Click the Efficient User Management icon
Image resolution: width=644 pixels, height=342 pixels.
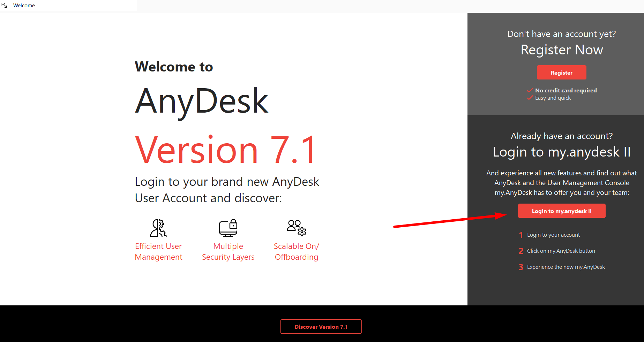[x=158, y=228]
